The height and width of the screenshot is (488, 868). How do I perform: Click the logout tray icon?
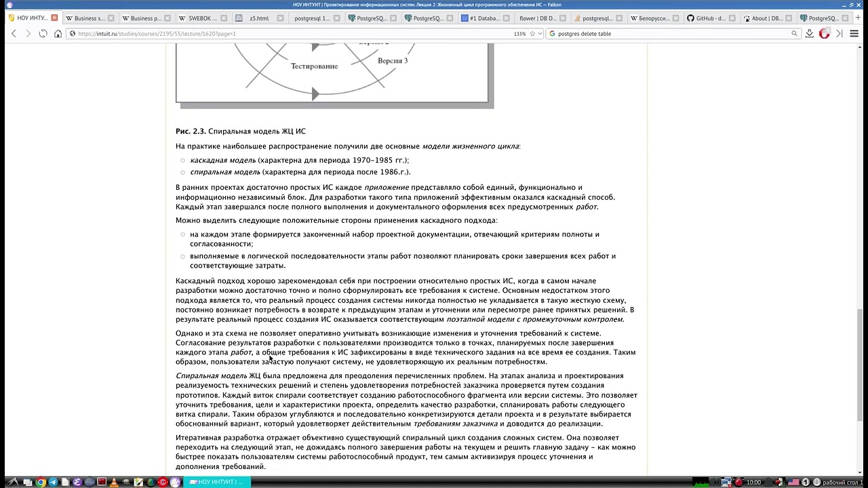(x=781, y=482)
